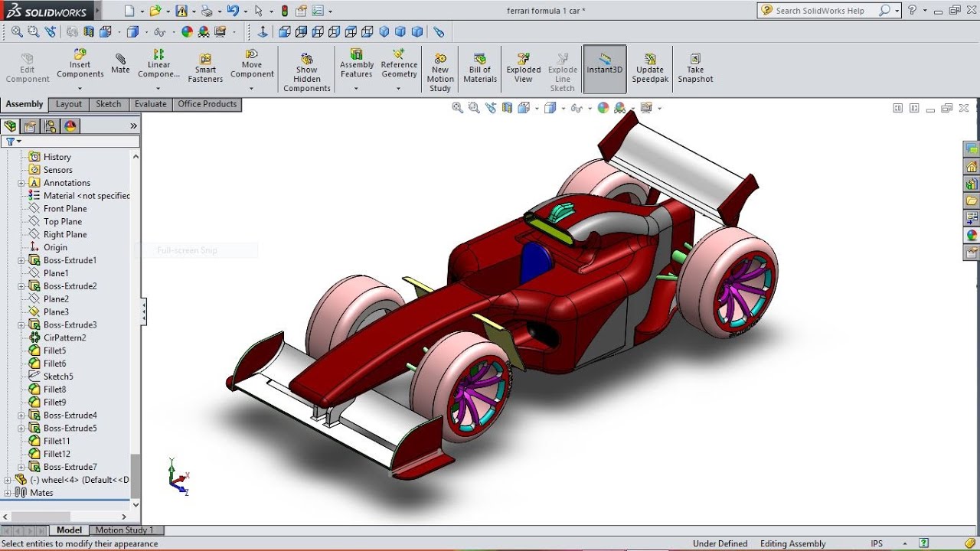Insert a Bill of Materials
Image resolution: width=980 pixels, height=551 pixels.
[480, 68]
